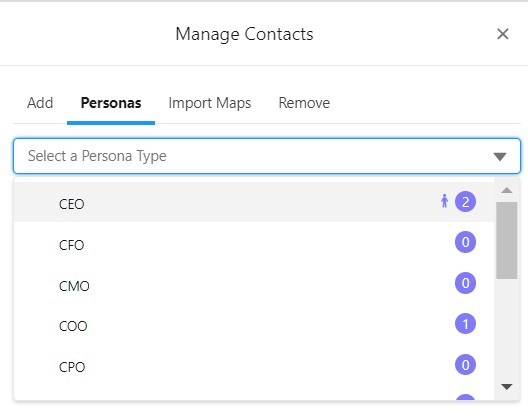
Task: Click the CFO count badge showing 0
Action: pyautogui.click(x=465, y=242)
